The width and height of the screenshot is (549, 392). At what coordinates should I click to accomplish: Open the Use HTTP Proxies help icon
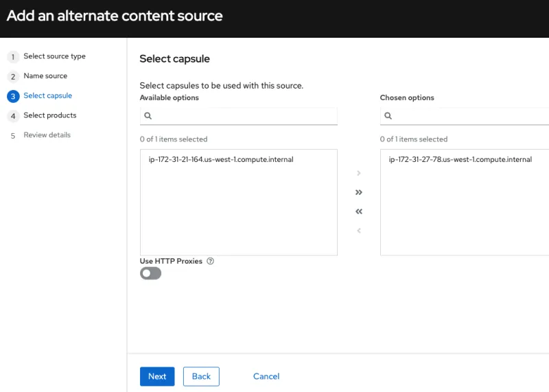coord(211,261)
